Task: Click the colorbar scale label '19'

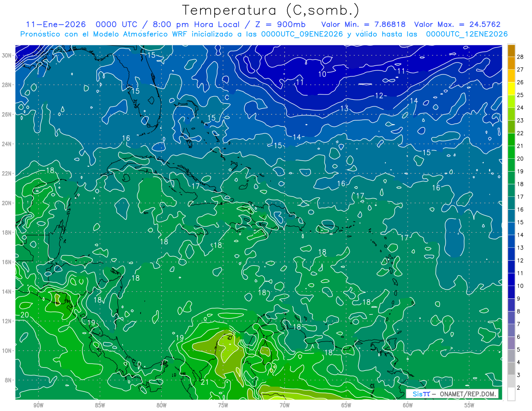Action: pyautogui.click(x=520, y=171)
